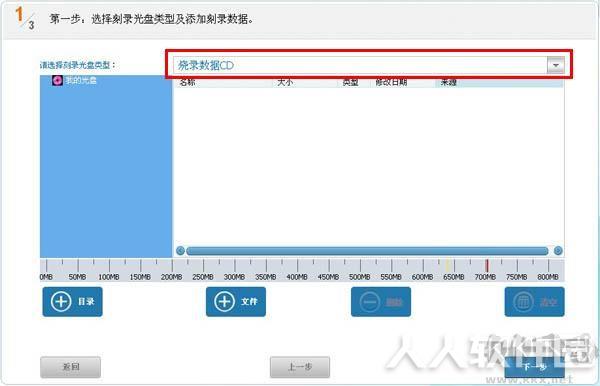Click the file list horizontal scrollbar thumb
Viewport: 600px width, 386px height.
367,251
